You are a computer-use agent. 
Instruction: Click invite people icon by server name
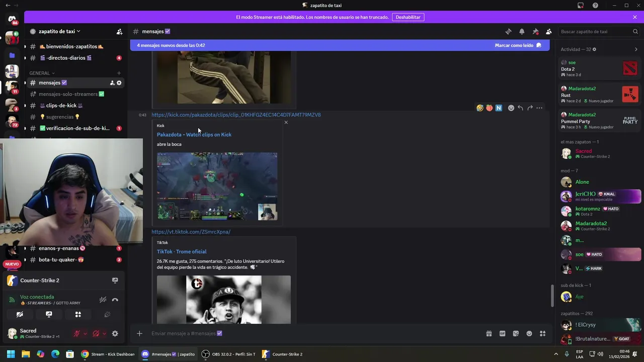tap(119, 31)
